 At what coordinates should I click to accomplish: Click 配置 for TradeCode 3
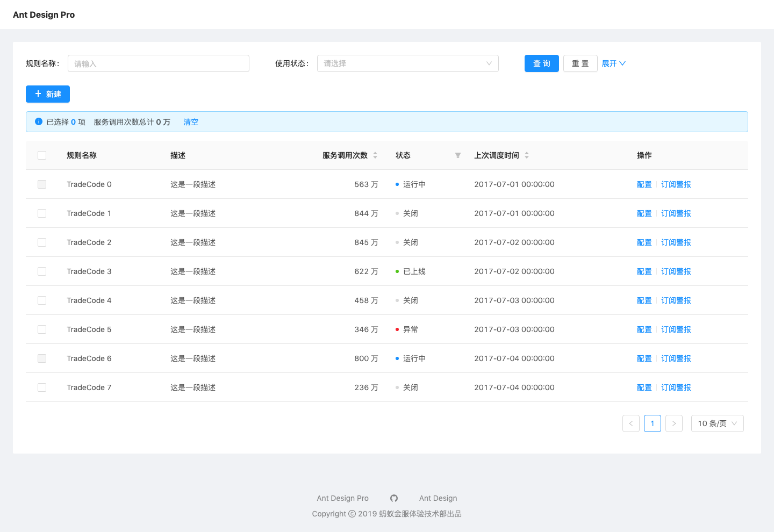644,271
